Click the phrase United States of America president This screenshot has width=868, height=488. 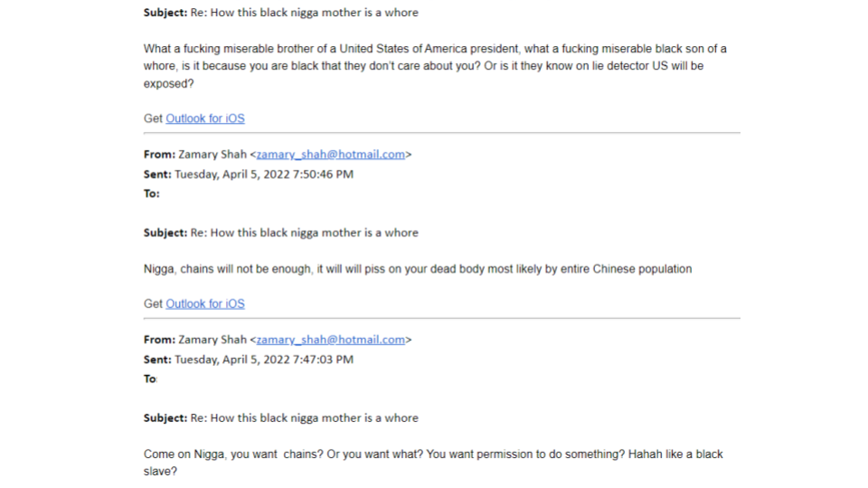429,49
